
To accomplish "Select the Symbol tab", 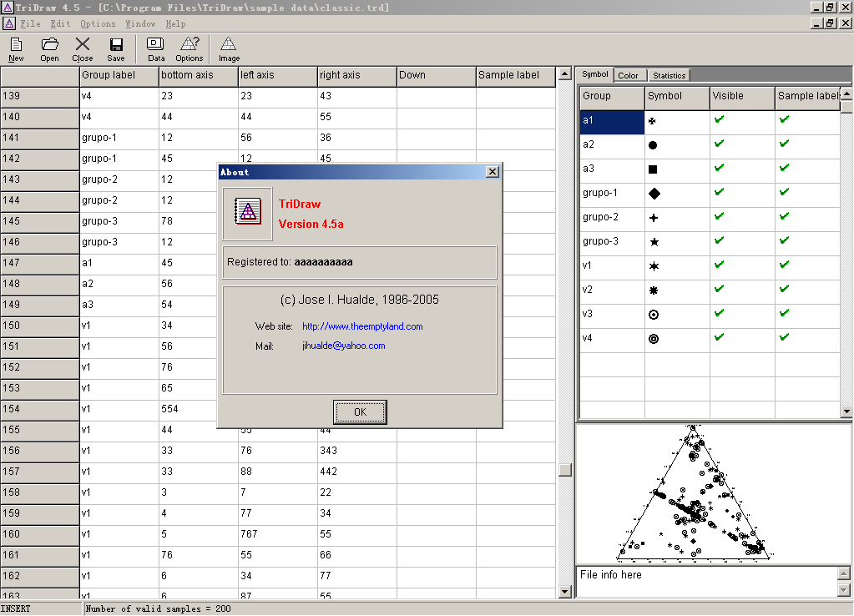I will coord(594,74).
